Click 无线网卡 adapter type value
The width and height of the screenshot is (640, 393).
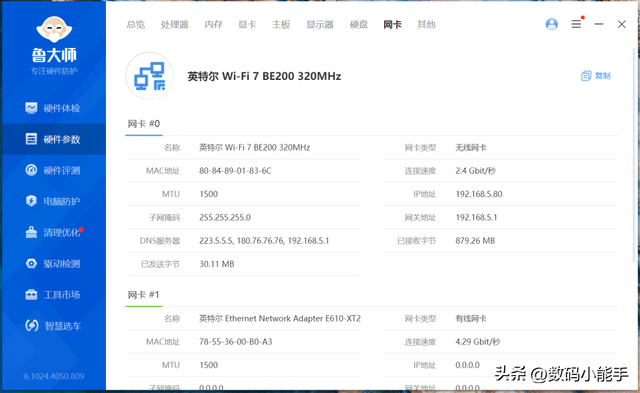471,147
